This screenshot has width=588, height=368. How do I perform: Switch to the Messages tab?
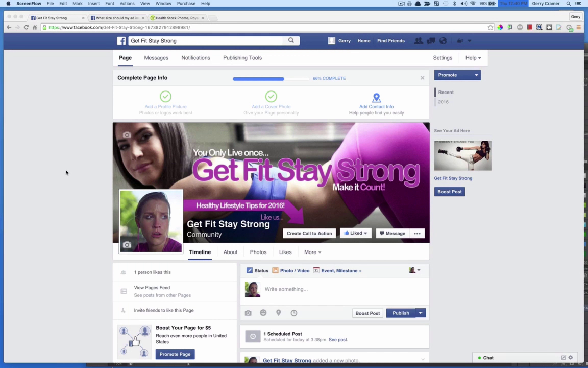156,58
